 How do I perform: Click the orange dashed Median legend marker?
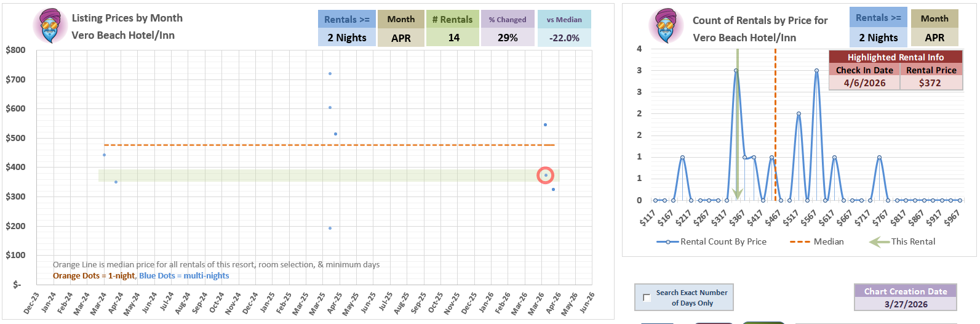800,242
